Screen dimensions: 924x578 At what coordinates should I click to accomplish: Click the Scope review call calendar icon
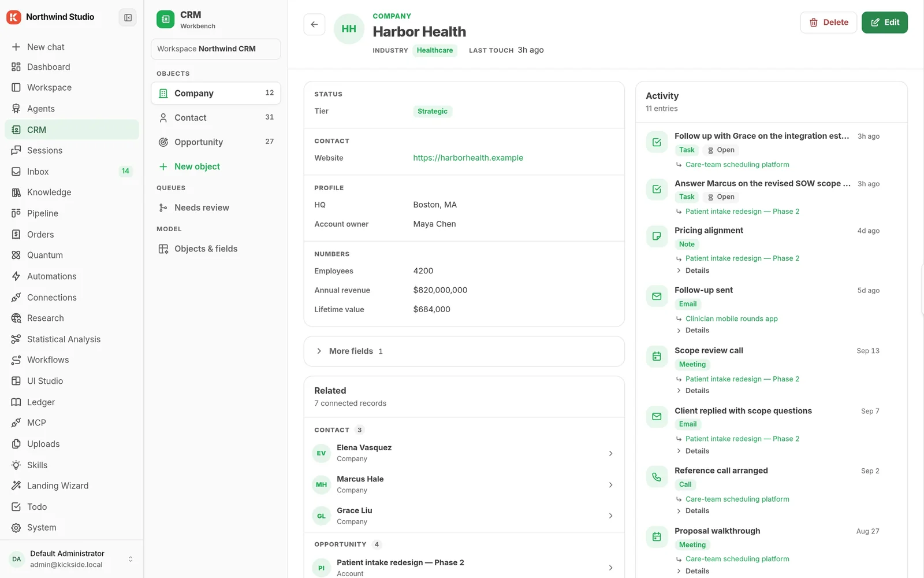point(657,357)
